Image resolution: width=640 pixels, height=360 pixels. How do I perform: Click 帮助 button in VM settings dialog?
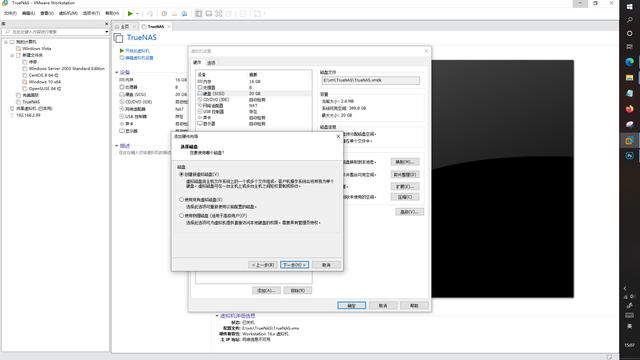click(414, 306)
